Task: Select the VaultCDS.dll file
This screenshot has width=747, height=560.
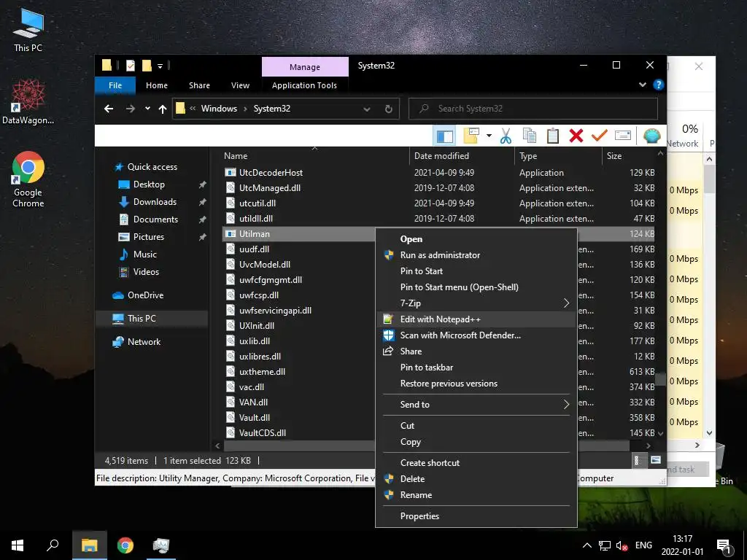Action: [263, 433]
